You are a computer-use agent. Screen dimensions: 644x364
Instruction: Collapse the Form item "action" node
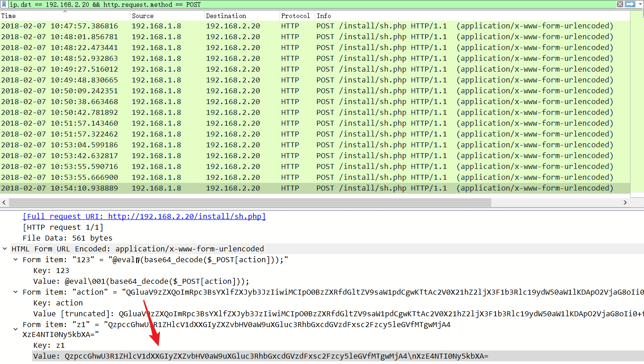16,292
